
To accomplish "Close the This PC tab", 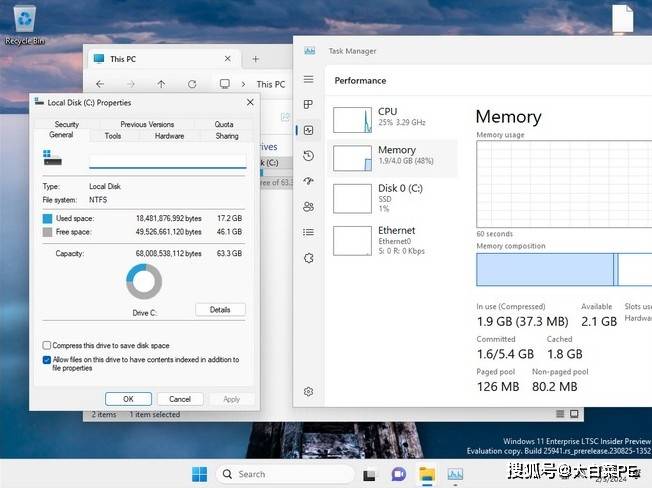I will pos(227,59).
